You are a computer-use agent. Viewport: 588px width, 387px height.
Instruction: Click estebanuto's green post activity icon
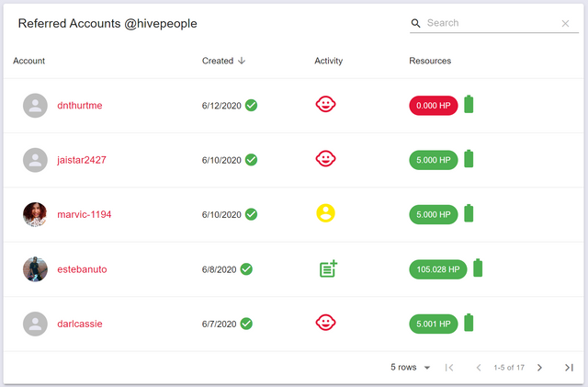tap(328, 268)
